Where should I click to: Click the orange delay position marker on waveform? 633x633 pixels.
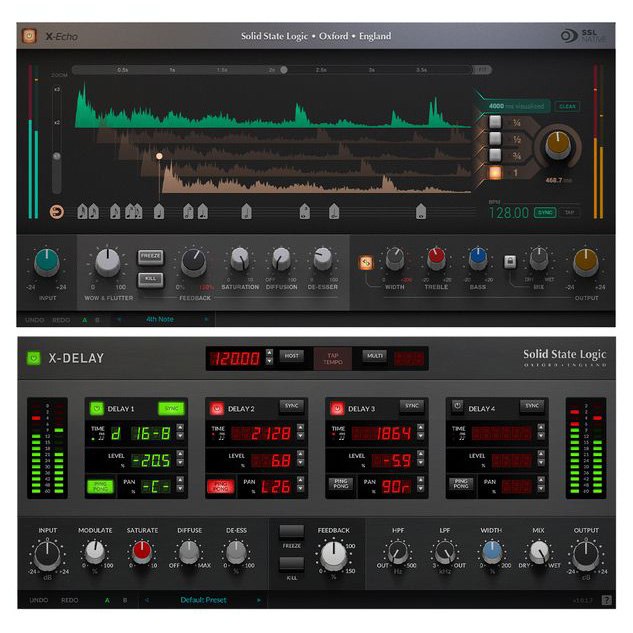[159, 156]
